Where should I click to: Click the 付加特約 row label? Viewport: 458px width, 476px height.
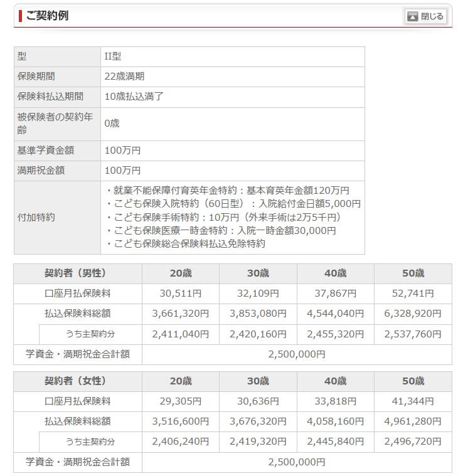tap(36, 217)
